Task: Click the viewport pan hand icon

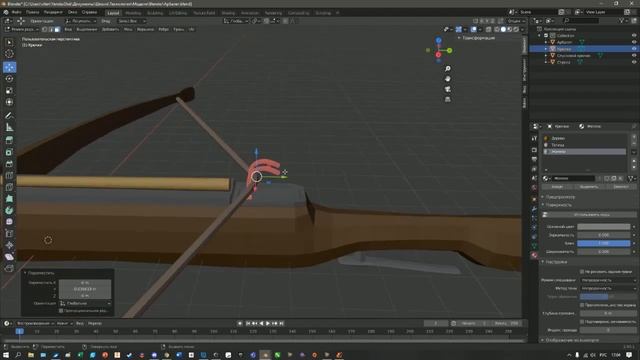Action: (x=448, y=79)
